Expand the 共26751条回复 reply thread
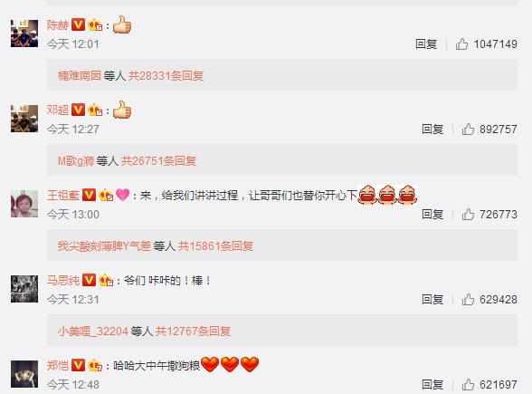This screenshot has width=532, height=394. coord(158,160)
